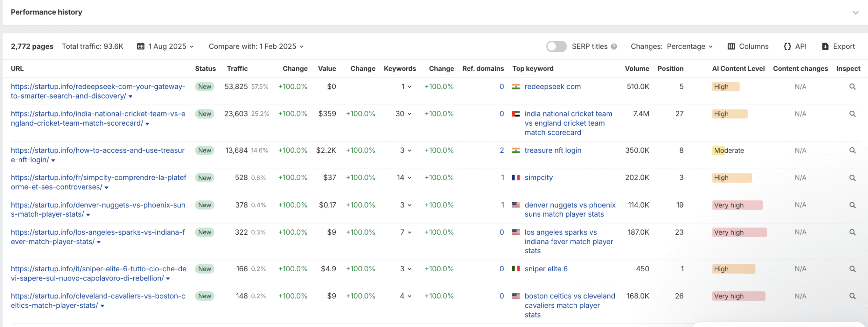This screenshot has height=327, width=868.
Task: Click the Moderate AI content level bar
Action: pos(728,150)
